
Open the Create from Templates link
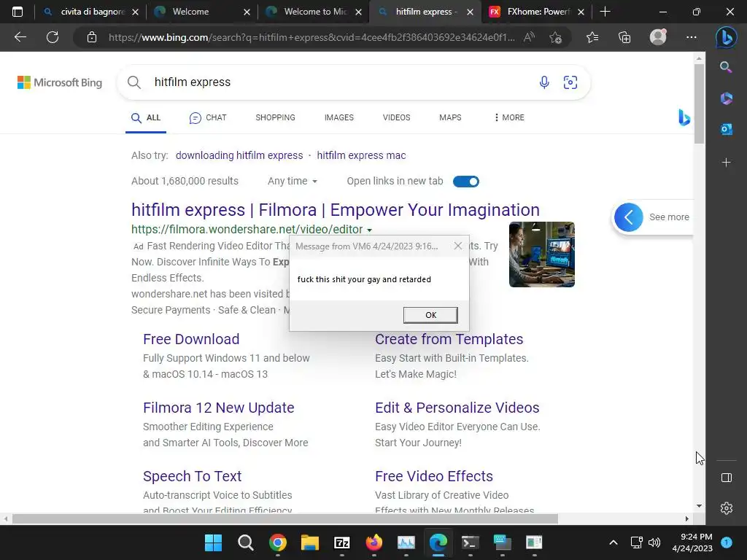coord(449,339)
